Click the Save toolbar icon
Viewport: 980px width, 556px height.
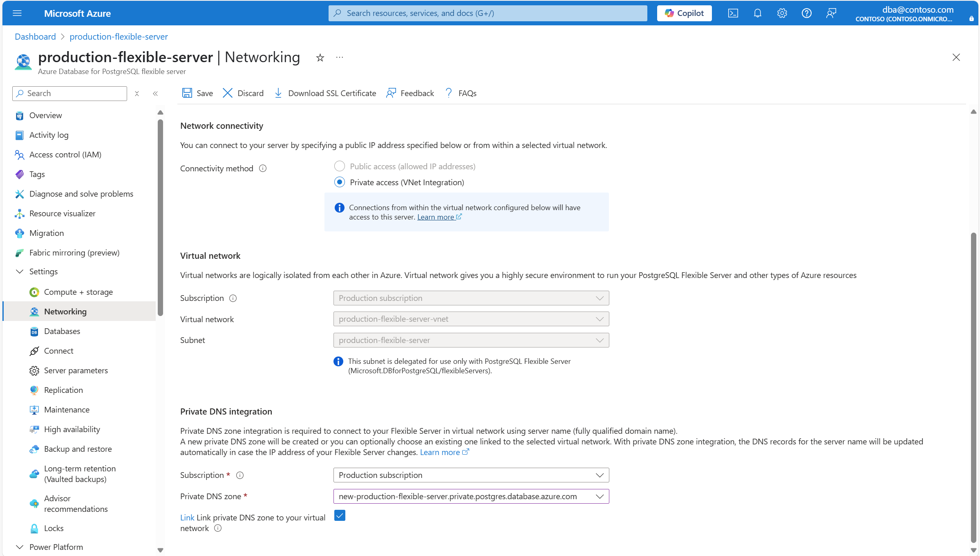(187, 93)
